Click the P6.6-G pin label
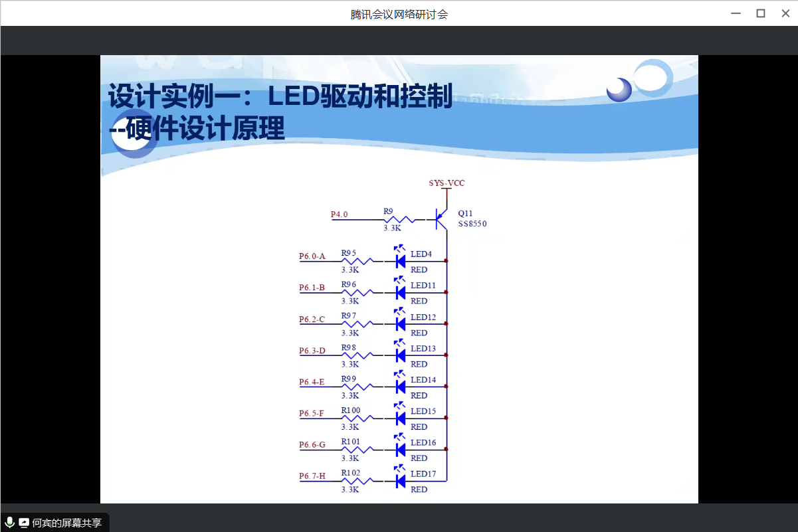This screenshot has height=532, width=798. tap(312, 445)
